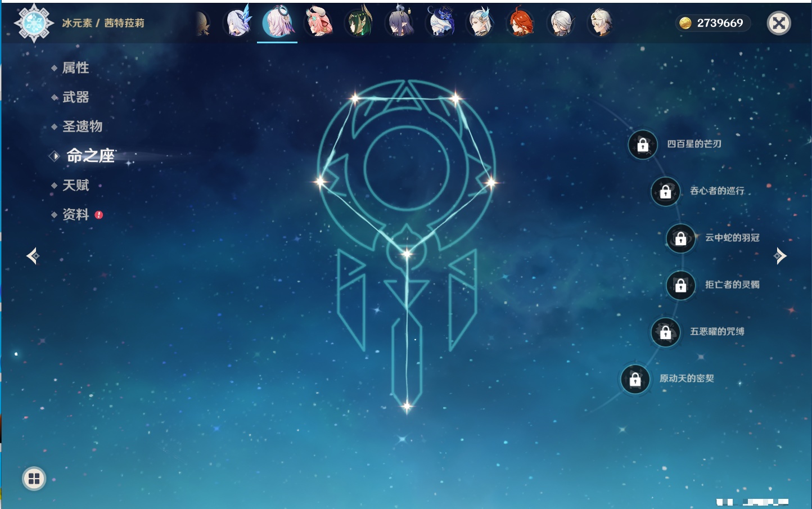Select the lock icon beside 原动天的密契
Image resolution: width=812 pixels, height=509 pixels.
pyautogui.click(x=635, y=379)
